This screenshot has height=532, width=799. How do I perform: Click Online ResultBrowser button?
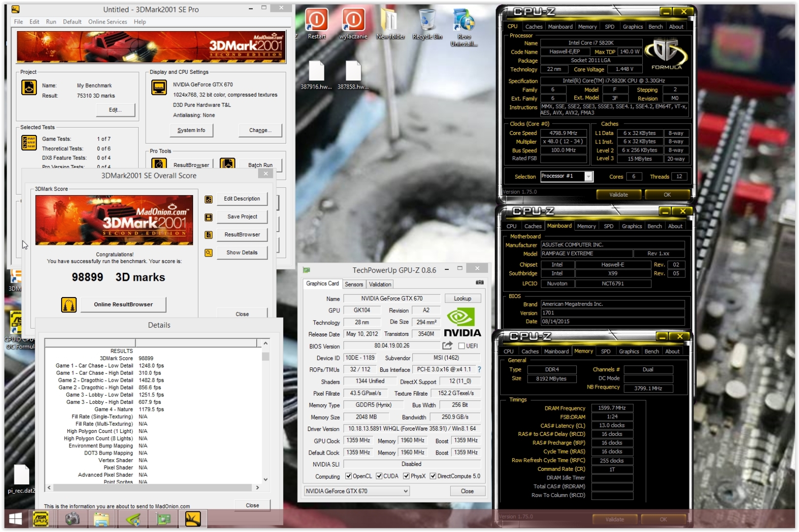[x=123, y=304]
